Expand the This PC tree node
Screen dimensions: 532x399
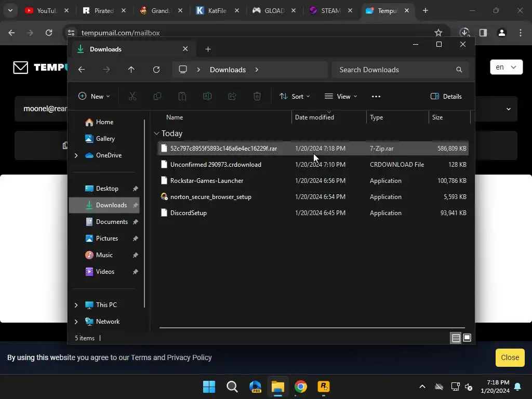76,305
